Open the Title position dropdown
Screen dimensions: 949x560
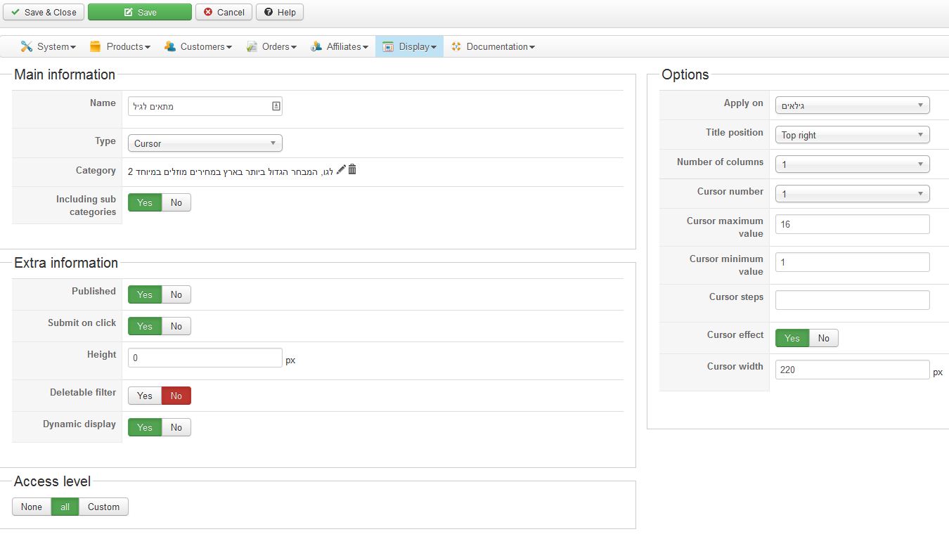tap(853, 135)
